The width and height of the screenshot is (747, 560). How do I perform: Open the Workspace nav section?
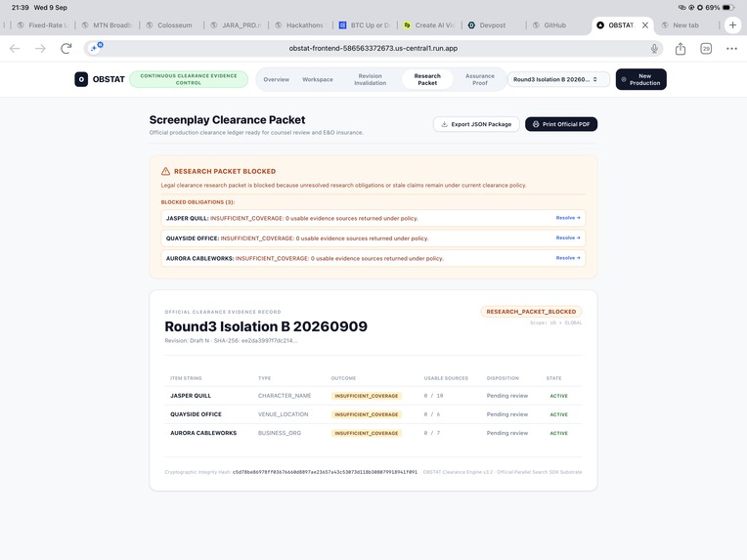pyautogui.click(x=318, y=79)
